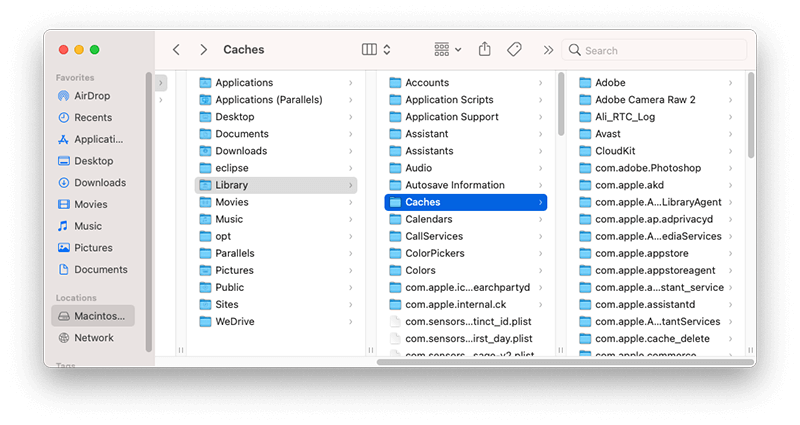This screenshot has height=425, width=800.
Task: Select the highlighted Caches folder
Action: tap(466, 202)
